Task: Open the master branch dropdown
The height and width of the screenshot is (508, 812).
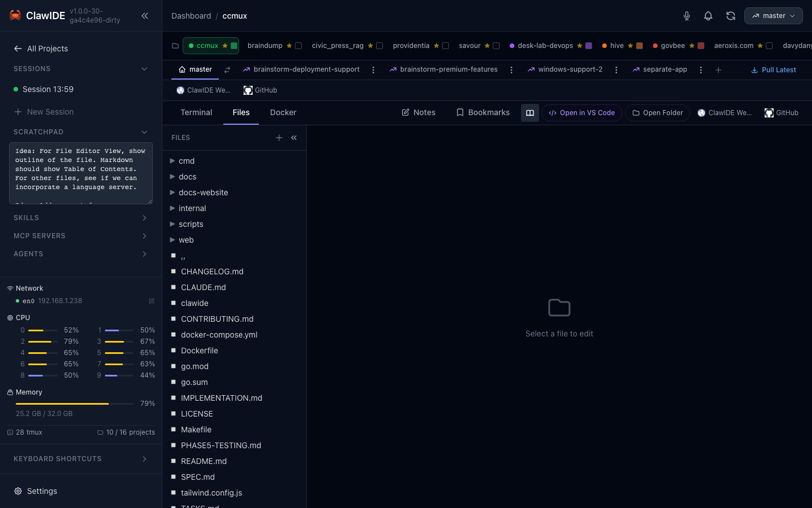Action: 773,16
